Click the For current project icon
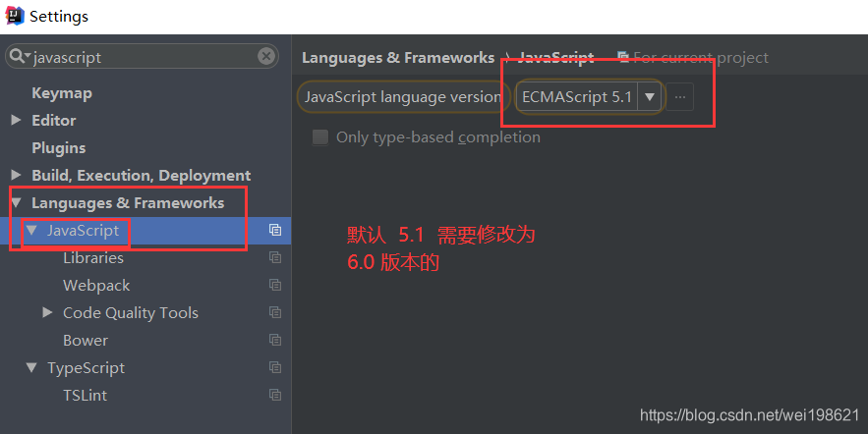Screen dimensions: 868x434 tap(624, 58)
